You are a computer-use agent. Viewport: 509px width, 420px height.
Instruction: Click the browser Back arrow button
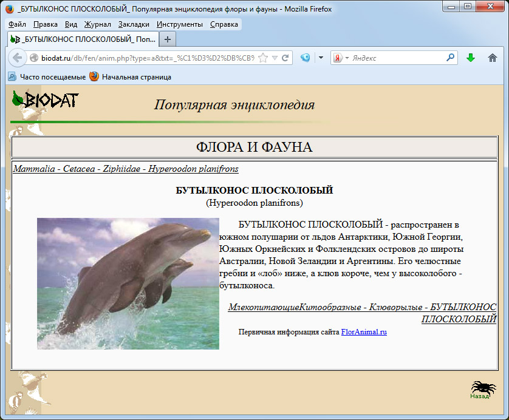click(18, 58)
